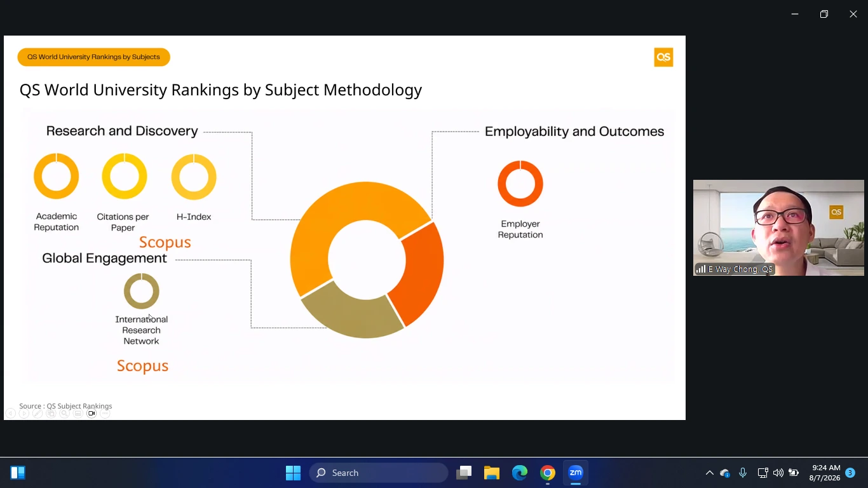Click the slide title 'QS World University Rankings by Subject Methodology'

220,90
